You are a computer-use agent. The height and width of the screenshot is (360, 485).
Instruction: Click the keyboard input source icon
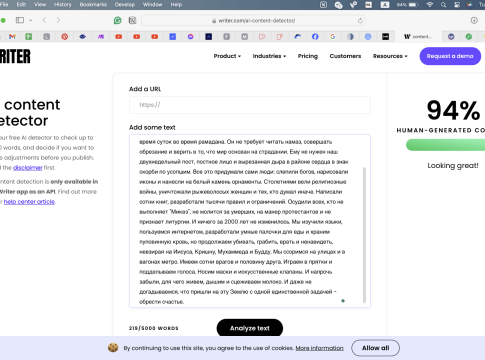point(385,5)
